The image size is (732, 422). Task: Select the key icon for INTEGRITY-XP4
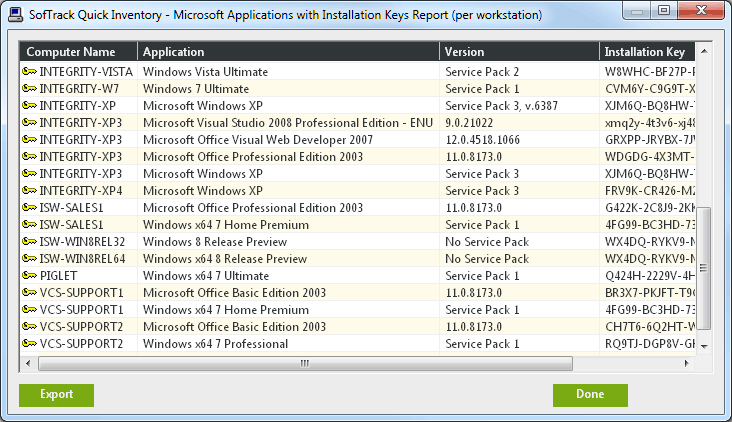pos(29,191)
